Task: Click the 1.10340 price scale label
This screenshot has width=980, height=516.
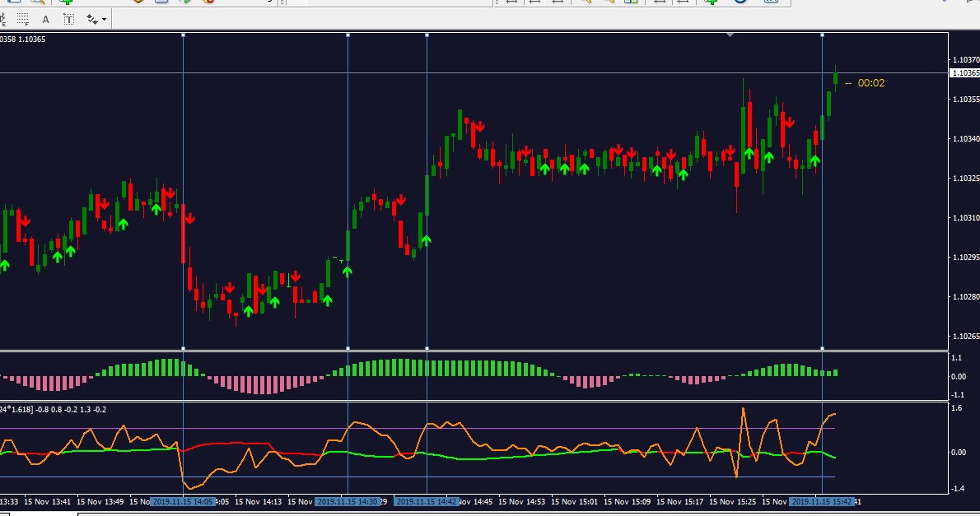Action: pyautogui.click(x=966, y=139)
